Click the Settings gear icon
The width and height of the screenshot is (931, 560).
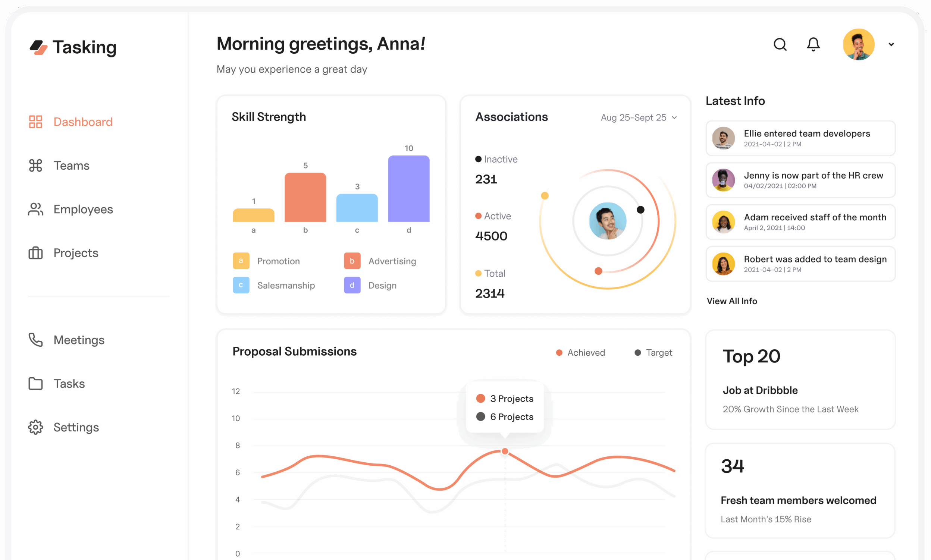click(x=35, y=427)
